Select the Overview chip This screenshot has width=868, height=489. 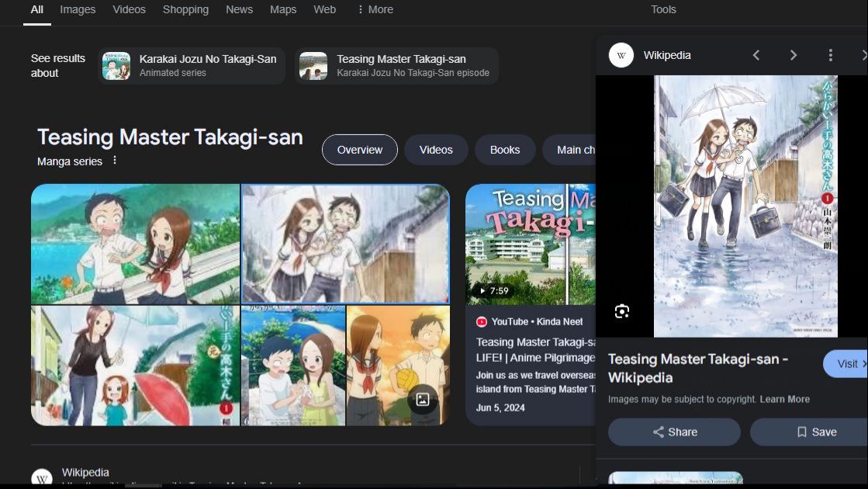coord(360,150)
